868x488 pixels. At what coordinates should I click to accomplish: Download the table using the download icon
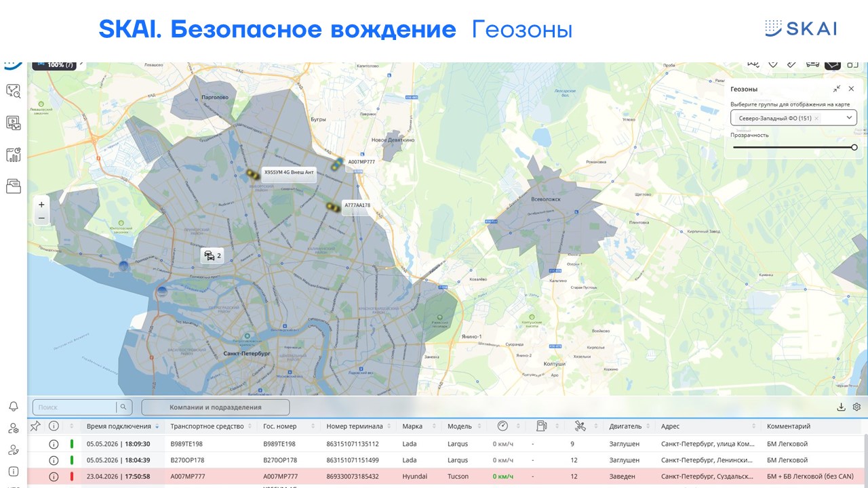pyautogui.click(x=842, y=407)
